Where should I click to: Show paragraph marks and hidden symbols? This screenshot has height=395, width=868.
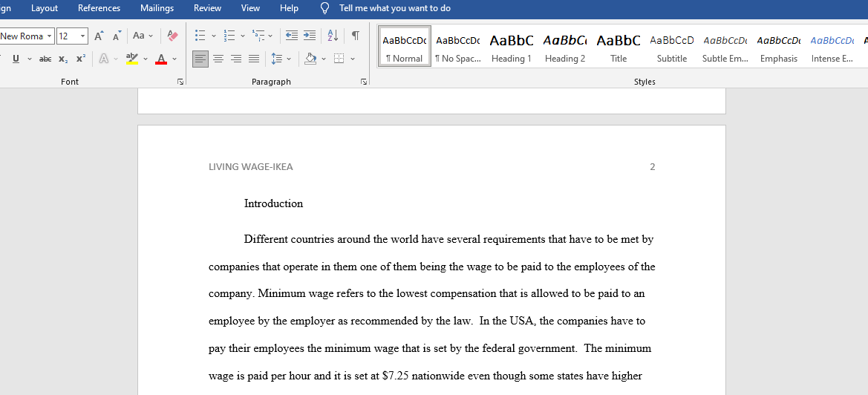pyautogui.click(x=356, y=36)
